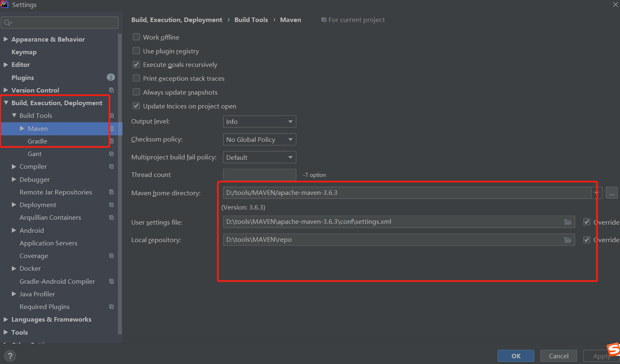Open Keymap settings page

pyautogui.click(x=24, y=52)
